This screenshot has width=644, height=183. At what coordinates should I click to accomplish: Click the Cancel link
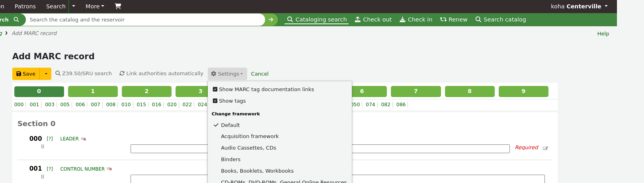coord(260,74)
